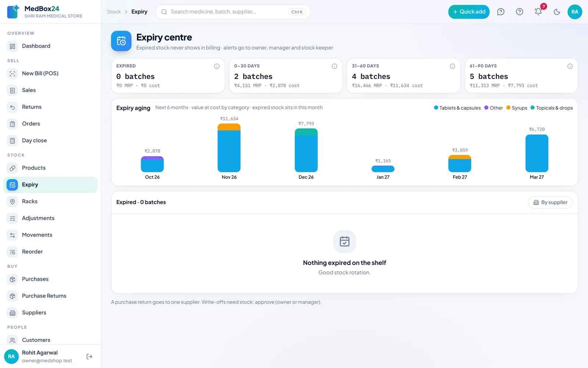The width and height of the screenshot is (588, 368).
Task: Click the Movements arrows icon
Action: [12, 235]
